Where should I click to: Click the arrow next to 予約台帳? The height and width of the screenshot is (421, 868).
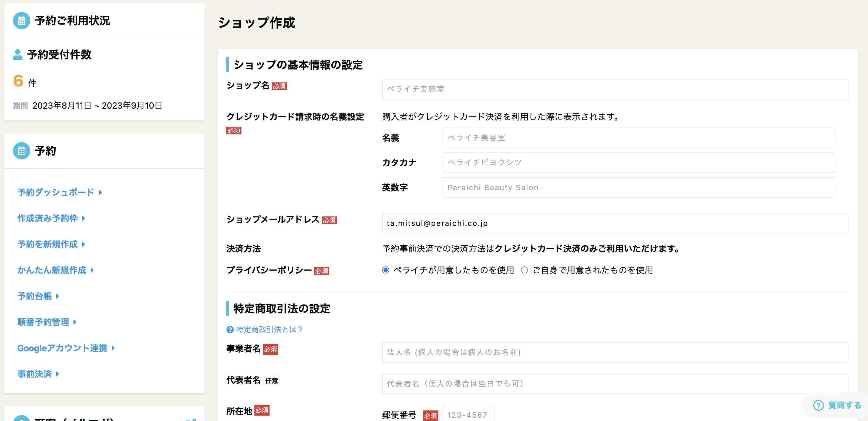(x=58, y=296)
